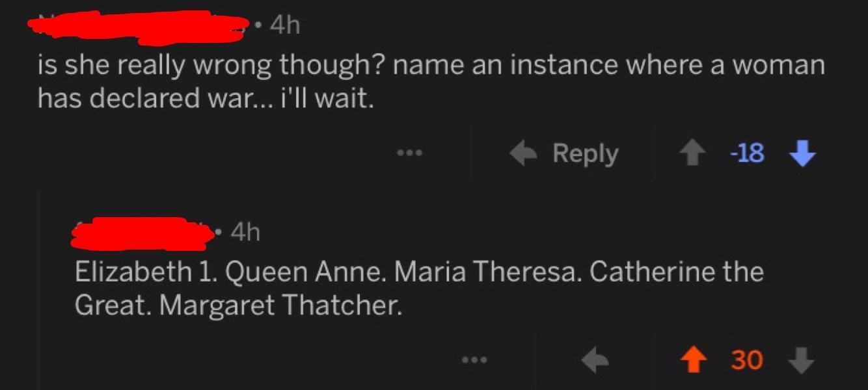Click the 30 vote score
The width and height of the screenshot is (868, 390).
pyautogui.click(x=746, y=359)
